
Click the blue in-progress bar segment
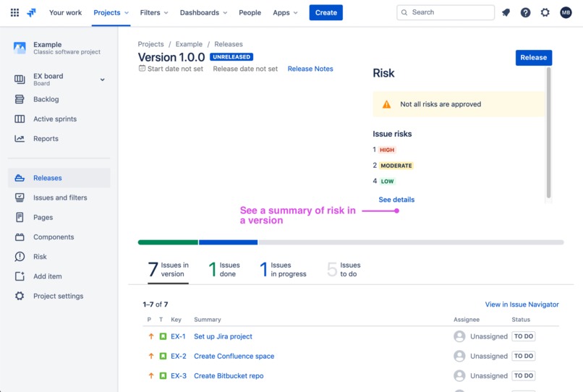[x=229, y=242]
